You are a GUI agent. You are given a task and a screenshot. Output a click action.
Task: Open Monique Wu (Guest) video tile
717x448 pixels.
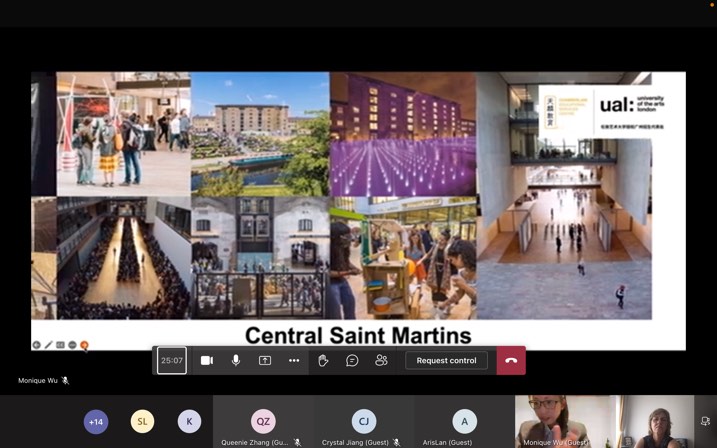click(x=565, y=421)
